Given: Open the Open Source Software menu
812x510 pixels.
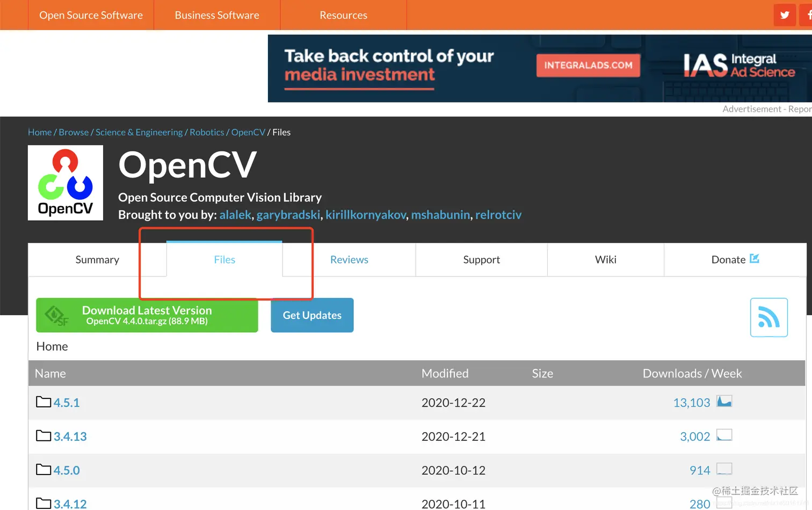Looking at the screenshot, I should 91,15.
